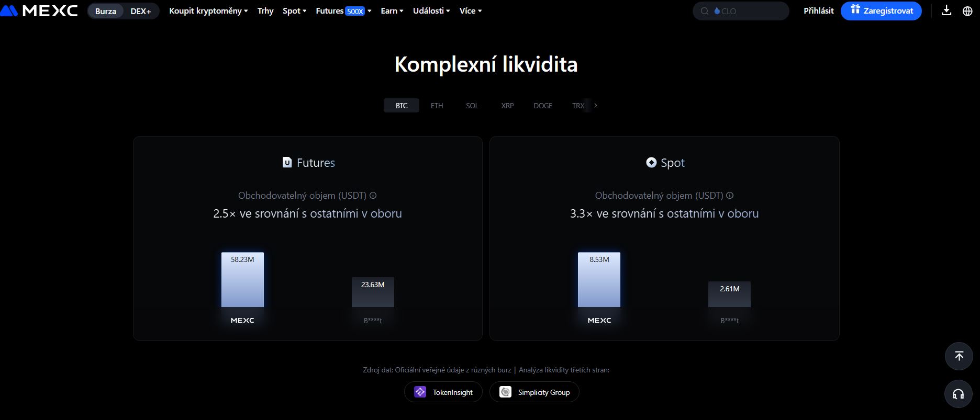Click the 58.23M MEXC futures bar

pos(242,280)
